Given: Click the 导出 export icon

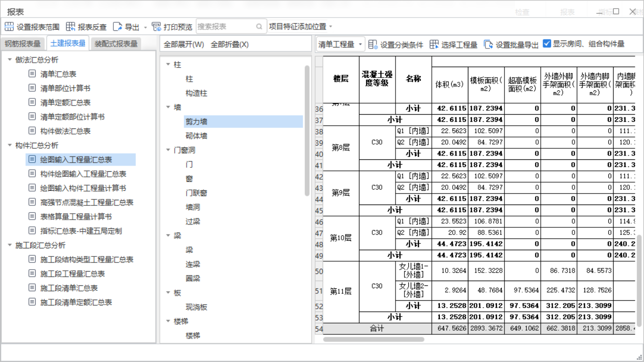Looking at the screenshot, I should (x=118, y=27).
